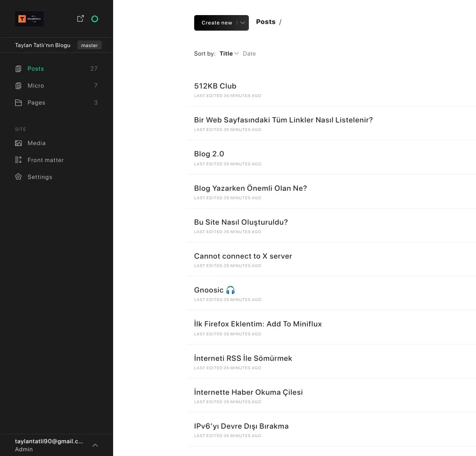Click the green status circle icon
The width and height of the screenshot is (476, 456).
(95, 19)
